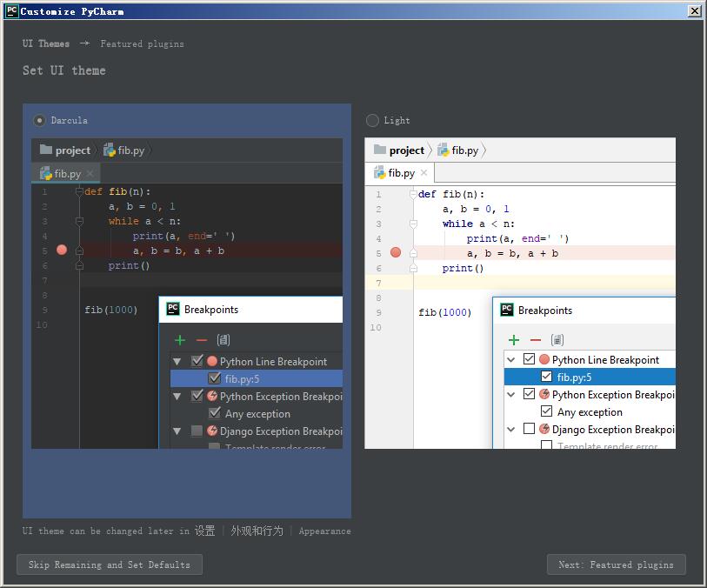Click line 5 breakpoint dot in Light editor

point(396,252)
